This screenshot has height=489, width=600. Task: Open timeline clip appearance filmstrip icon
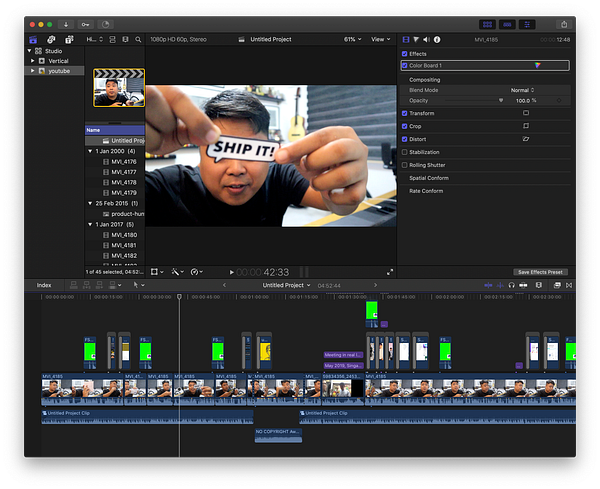coord(539,285)
